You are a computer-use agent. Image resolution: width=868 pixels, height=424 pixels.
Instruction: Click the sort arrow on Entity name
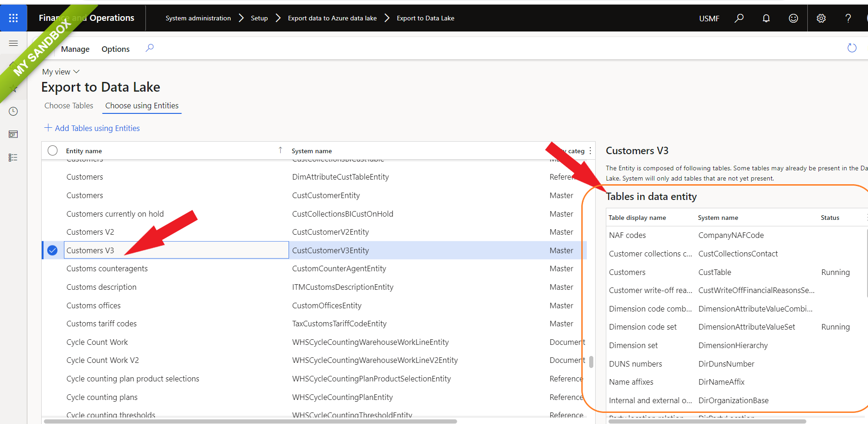(x=280, y=150)
